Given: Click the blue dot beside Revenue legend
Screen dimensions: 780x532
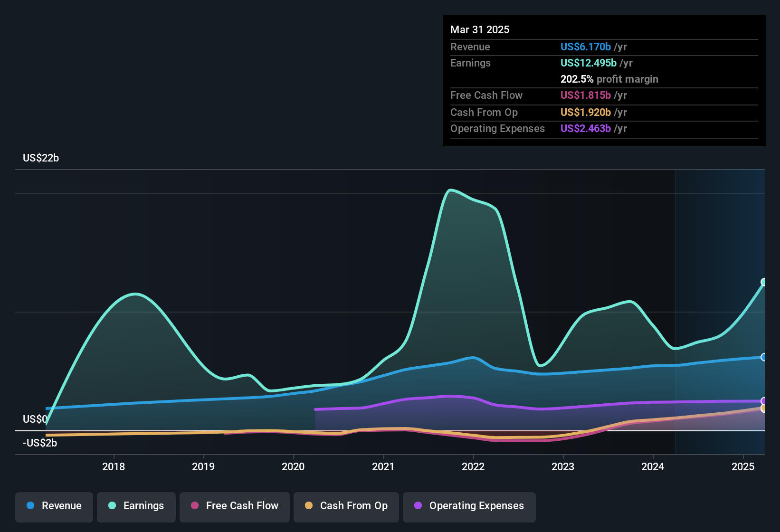Looking at the screenshot, I should click(30, 506).
